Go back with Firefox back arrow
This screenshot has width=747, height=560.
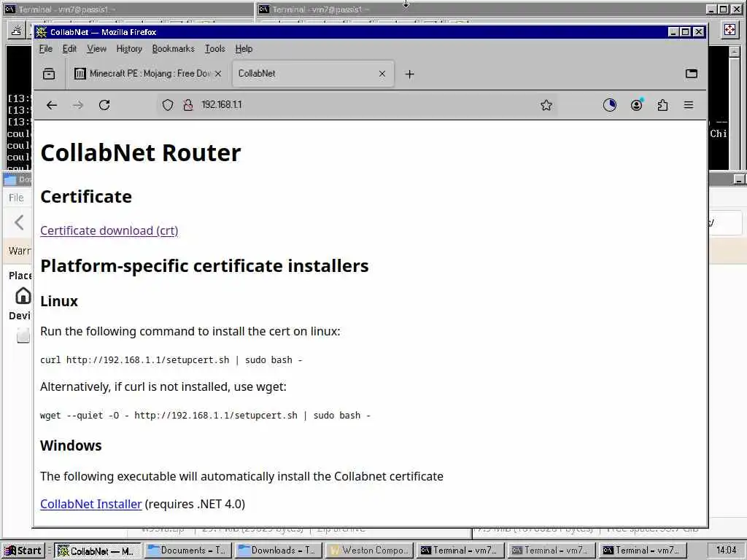click(x=52, y=105)
